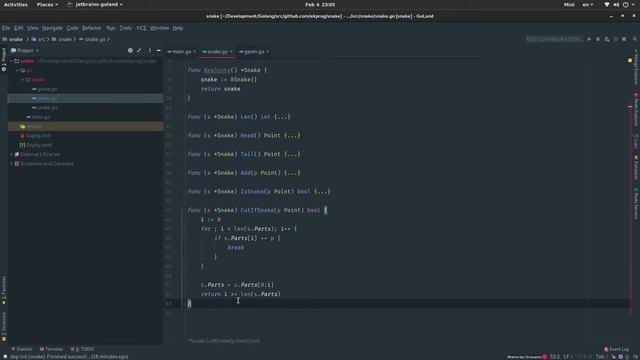The width and height of the screenshot is (640, 360).
Task: Open Search Everywhere magnifier icon
Action: tap(635, 39)
